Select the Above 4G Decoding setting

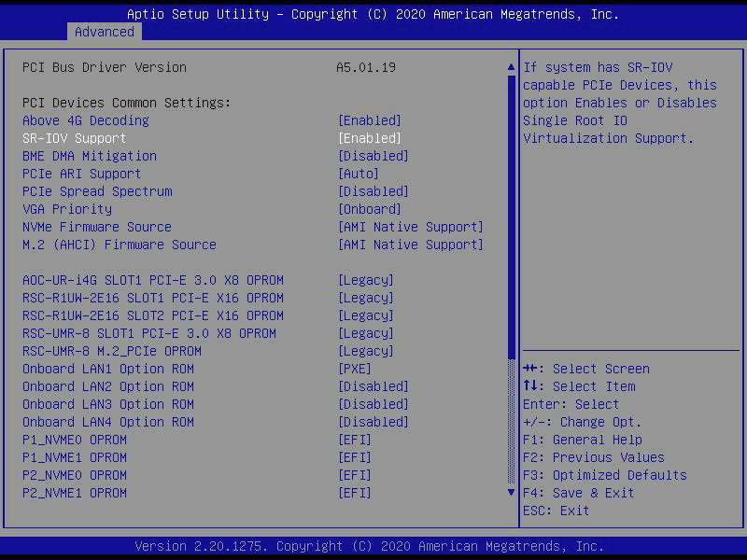[x=86, y=120]
